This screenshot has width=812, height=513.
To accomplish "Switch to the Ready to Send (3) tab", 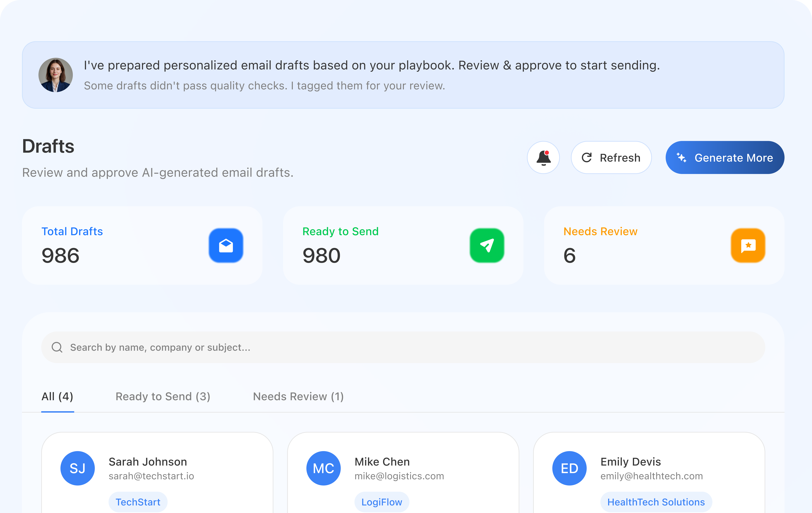I will (163, 397).
